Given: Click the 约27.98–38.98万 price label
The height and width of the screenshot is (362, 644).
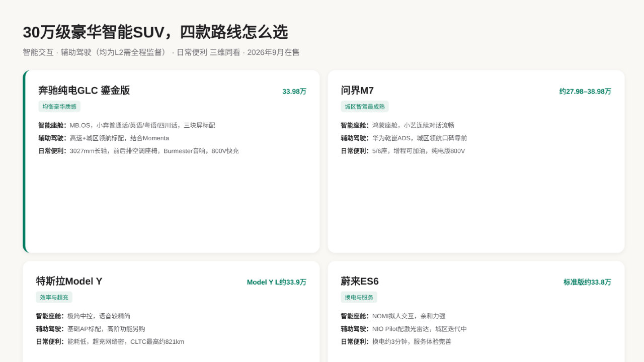Looking at the screenshot, I should (x=585, y=92).
